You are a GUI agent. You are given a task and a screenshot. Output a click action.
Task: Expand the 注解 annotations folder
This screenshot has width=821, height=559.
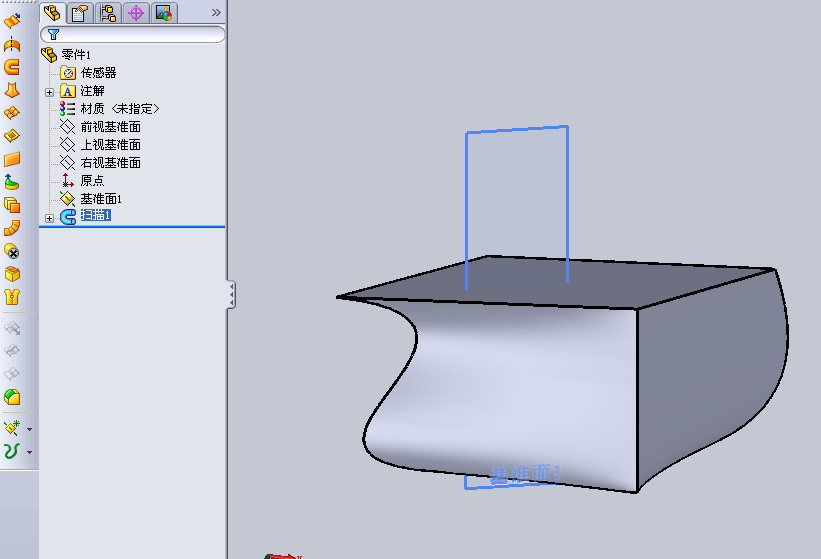49,93
